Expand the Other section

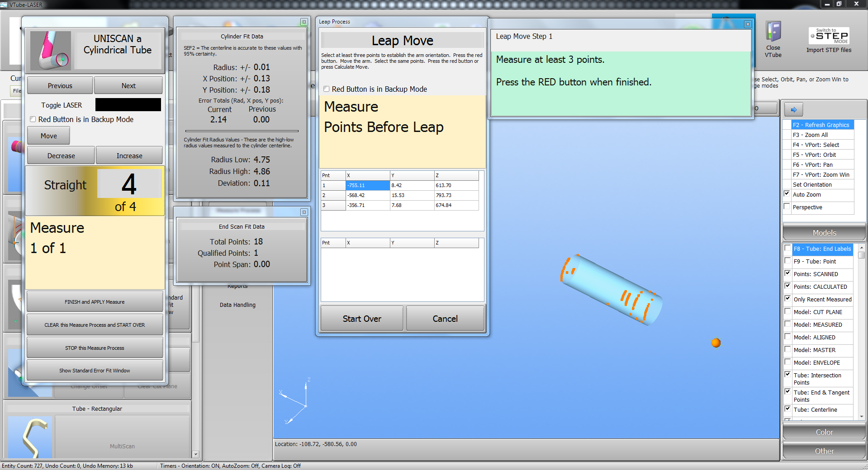click(824, 451)
